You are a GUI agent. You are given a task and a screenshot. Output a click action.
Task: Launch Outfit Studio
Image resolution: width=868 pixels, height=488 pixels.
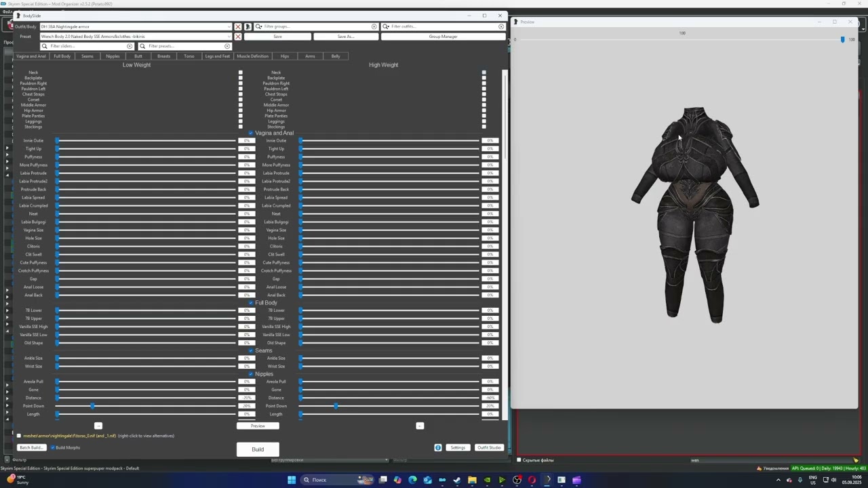tap(489, 447)
